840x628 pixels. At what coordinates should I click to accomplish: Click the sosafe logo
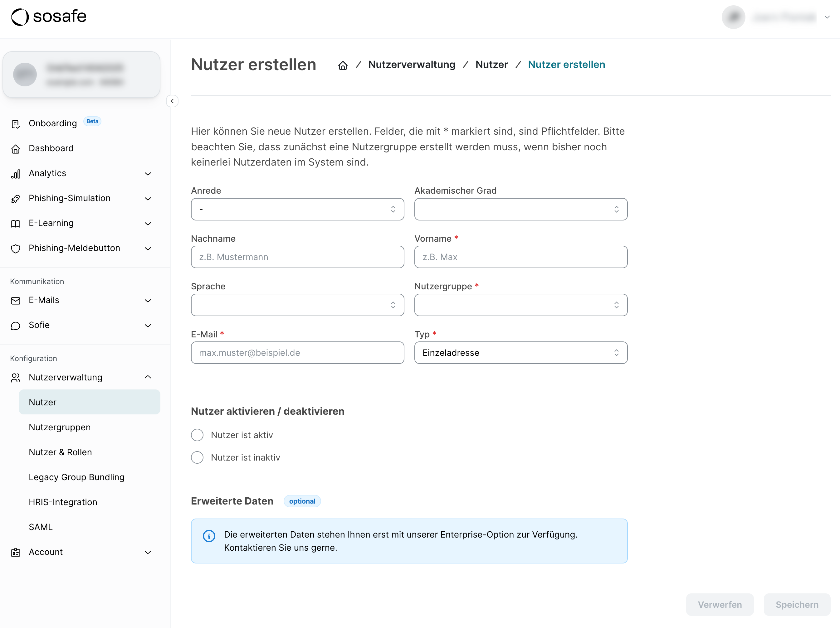(x=49, y=17)
